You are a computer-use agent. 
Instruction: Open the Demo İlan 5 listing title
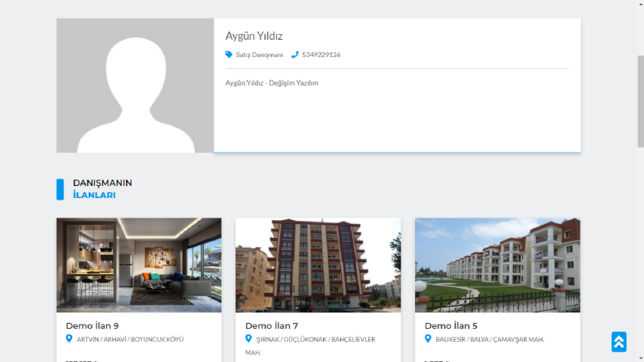pyautogui.click(x=451, y=326)
